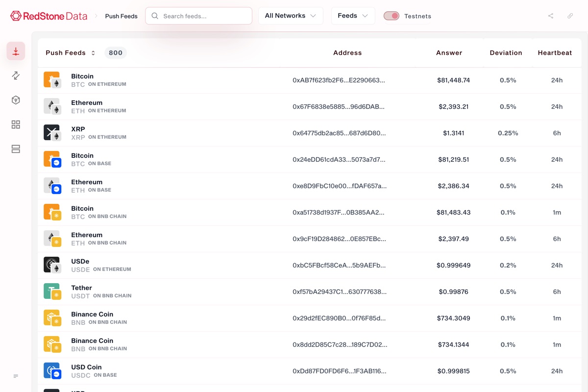
Task: Open the Feeds dropdown
Action: tap(353, 16)
